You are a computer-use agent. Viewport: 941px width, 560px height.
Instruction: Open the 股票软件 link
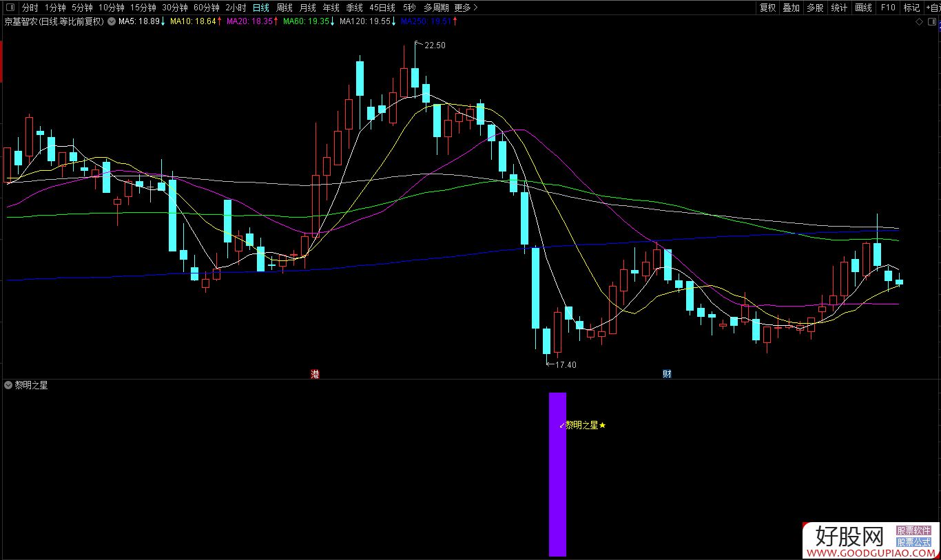914,531
